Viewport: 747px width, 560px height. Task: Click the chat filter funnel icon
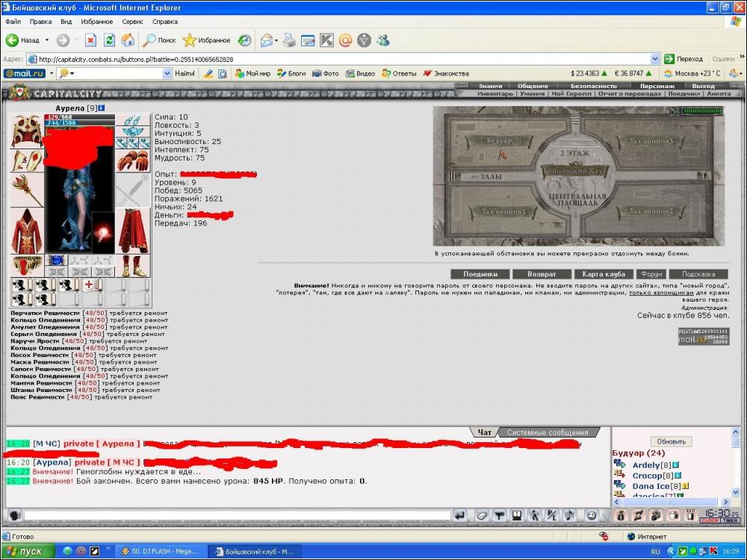[499, 515]
